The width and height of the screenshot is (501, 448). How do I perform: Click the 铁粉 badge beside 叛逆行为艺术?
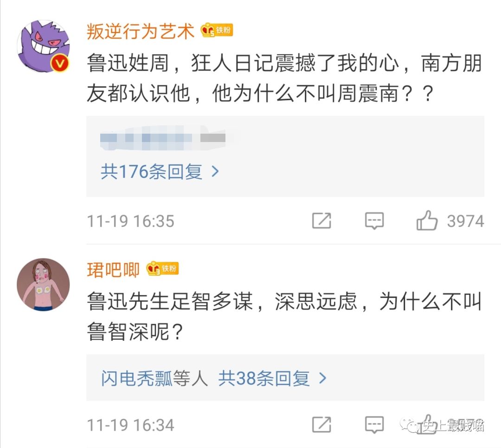point(217,31)
